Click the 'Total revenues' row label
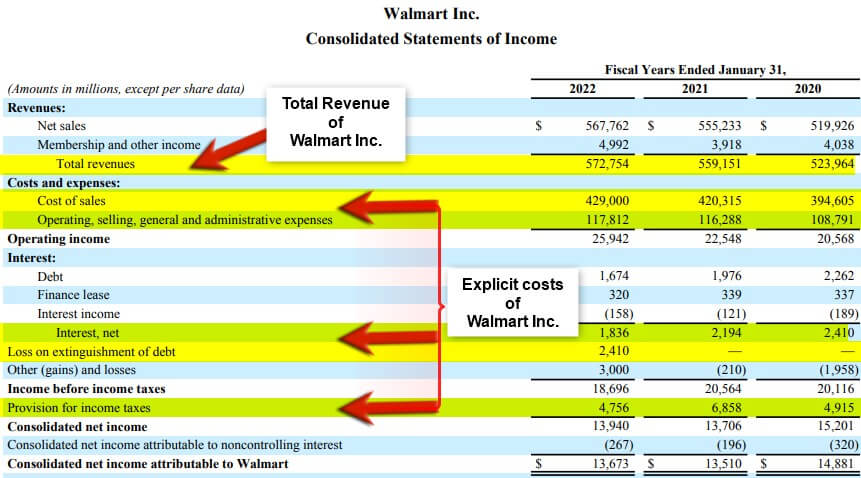The image size is (861, 478). [x=96, y=164]
